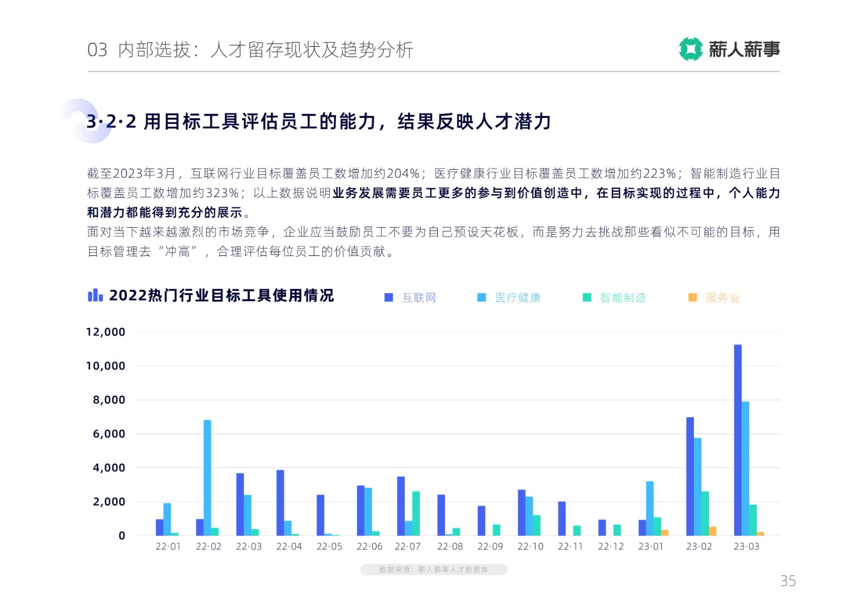Select the 互联网 legend label
The height and width of the screenshot is (616, 868).
pos(419,298)
